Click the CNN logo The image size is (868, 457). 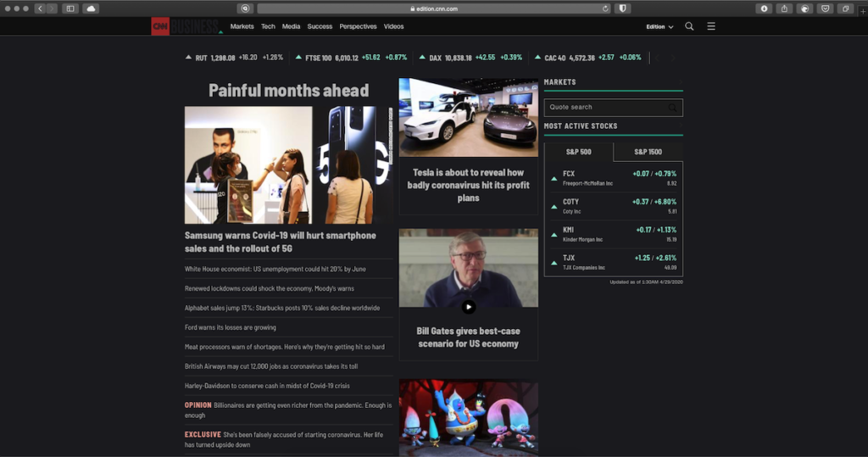pos(160,26)
